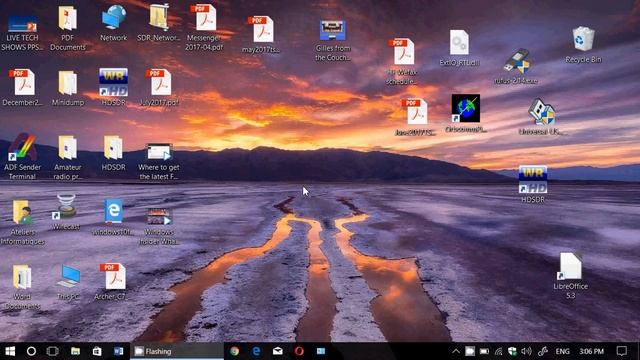Open Microsoft Word from the taskbar
Image resolution: width=640 pixels, height=360 pixels.
click(x=118, y=351)
